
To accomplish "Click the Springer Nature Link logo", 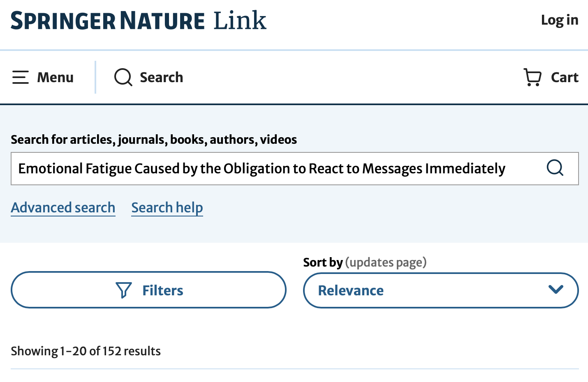I will click(138, 21).
